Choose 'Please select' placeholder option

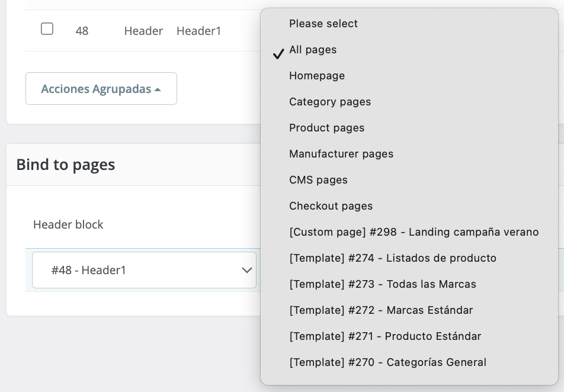[x=323, y=24]
